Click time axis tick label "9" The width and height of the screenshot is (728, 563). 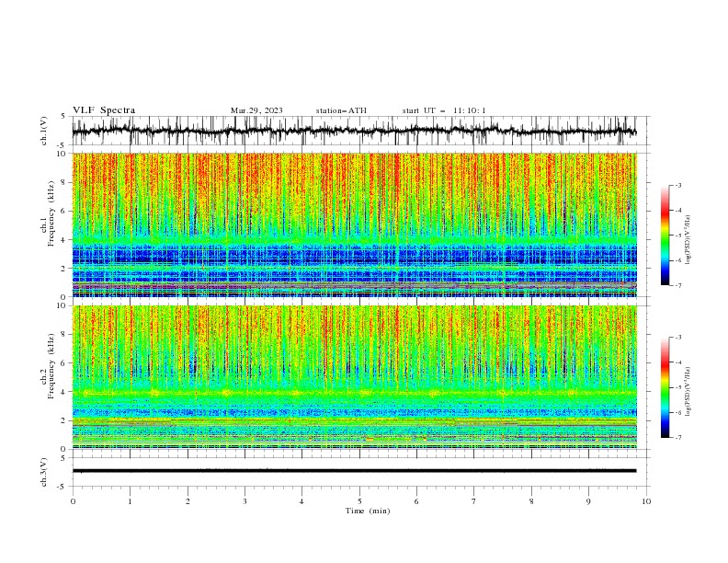(588, 501)
